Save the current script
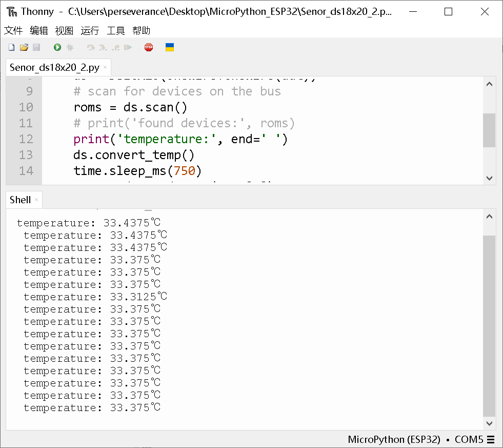The image size is (503, 448). coord(36,47)
